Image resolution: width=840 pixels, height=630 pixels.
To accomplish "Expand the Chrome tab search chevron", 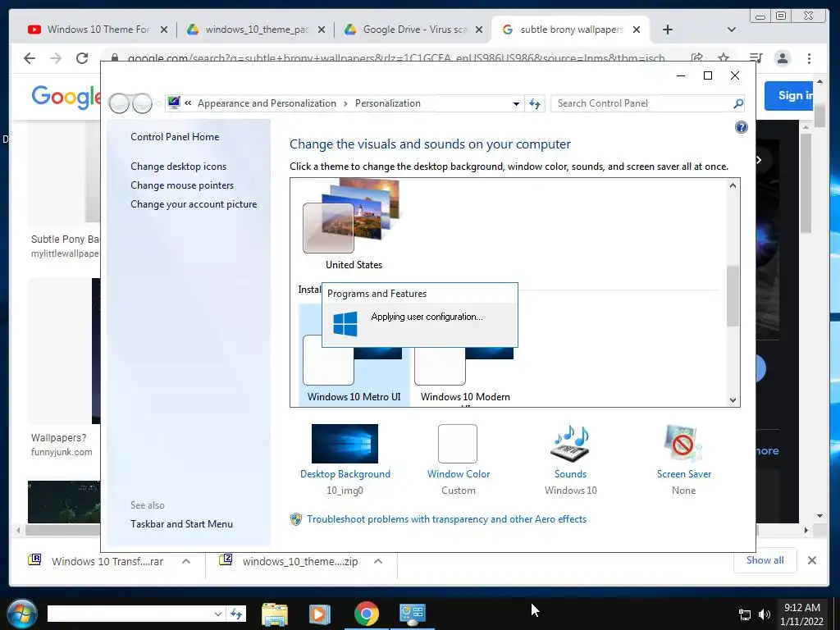I will 731,30.
